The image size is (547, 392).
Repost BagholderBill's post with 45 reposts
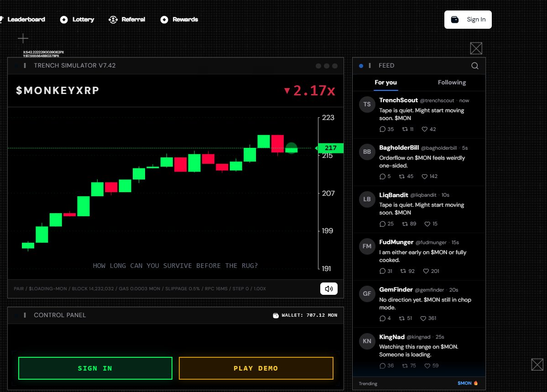click(406, 176)
